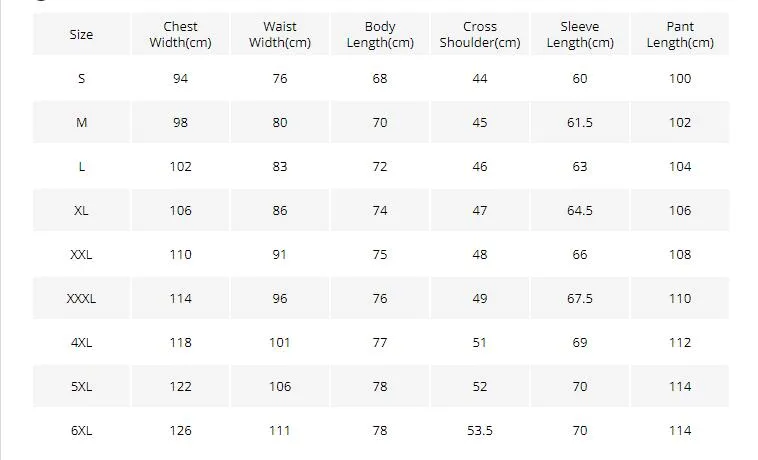This screenshot has width=758, height=460.
Task: Select the 67.5 sleeve length value
Action: [580, 299]
